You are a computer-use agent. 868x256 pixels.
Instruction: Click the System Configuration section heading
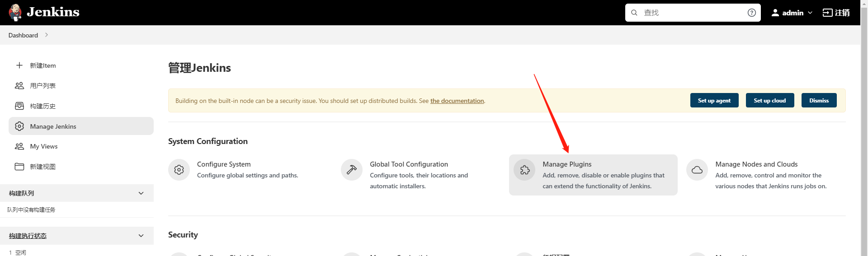pyautogui.click(x=208, y=141)
